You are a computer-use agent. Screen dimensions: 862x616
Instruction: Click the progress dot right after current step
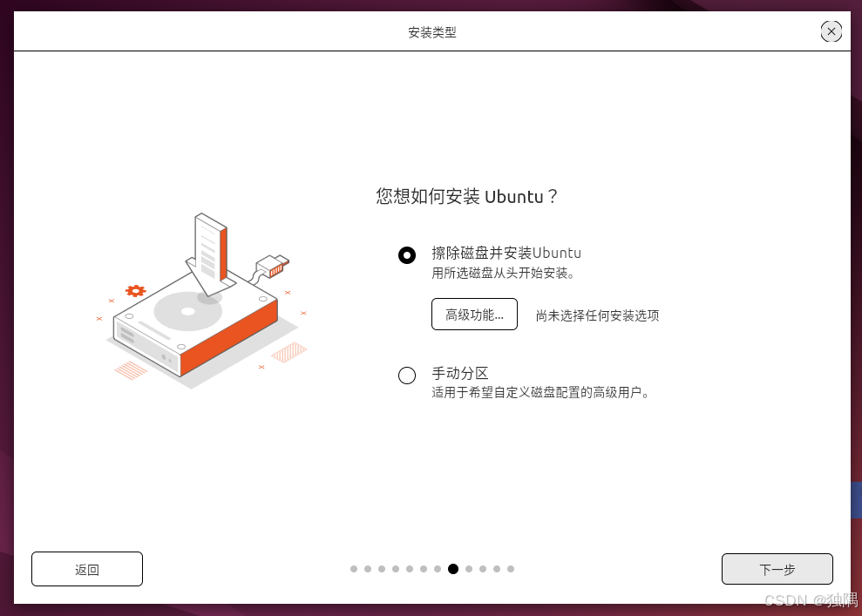(x=469, y=569)
